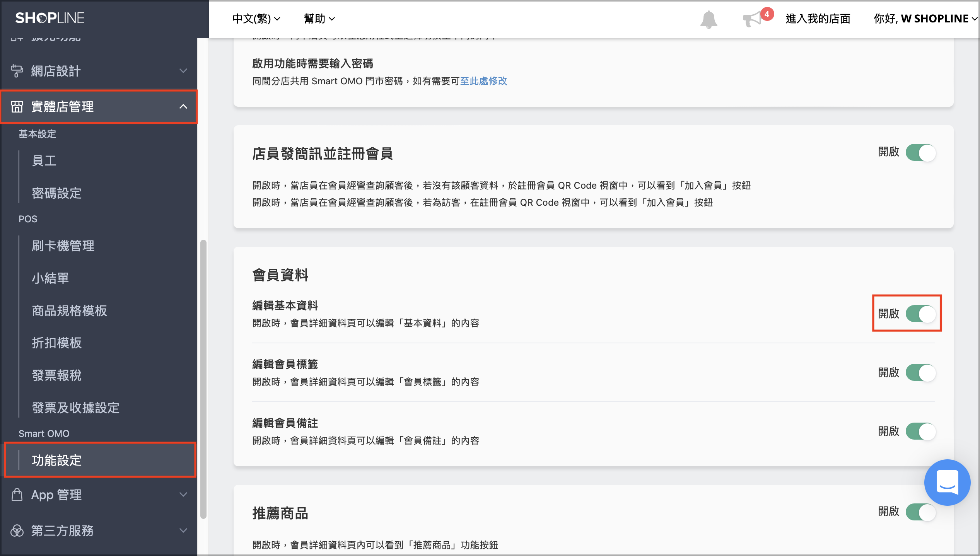Click the 實體店管理 store icon
The image size is (980, 556).
pyautogui.click(x=17, y=107)
